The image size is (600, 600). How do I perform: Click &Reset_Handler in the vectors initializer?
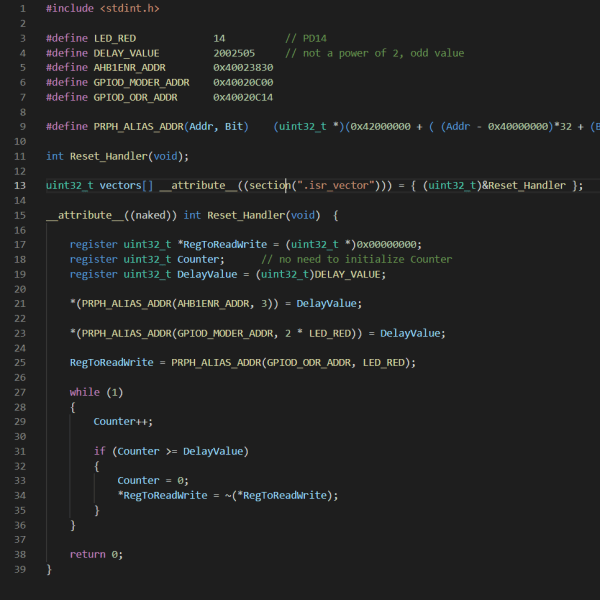(x=524, y=186)
